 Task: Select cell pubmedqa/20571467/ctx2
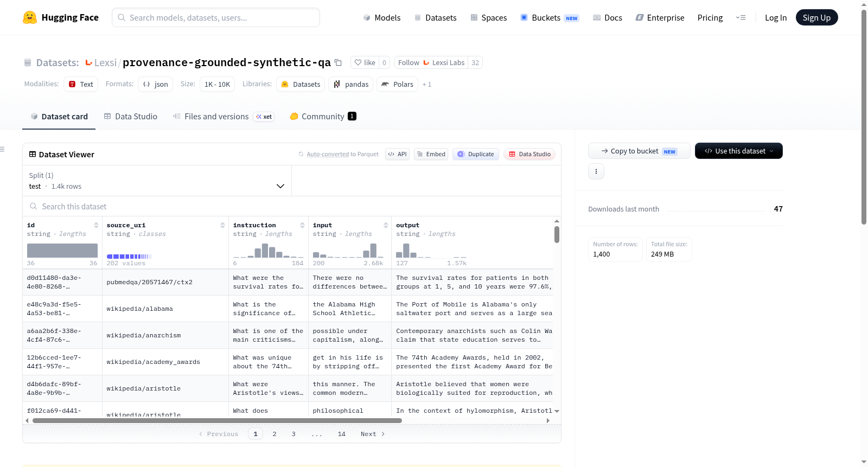[x=165, y=282]
